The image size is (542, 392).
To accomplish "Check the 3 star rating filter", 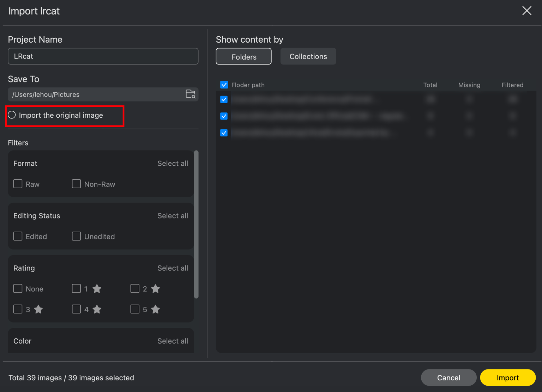I will 18,309.
